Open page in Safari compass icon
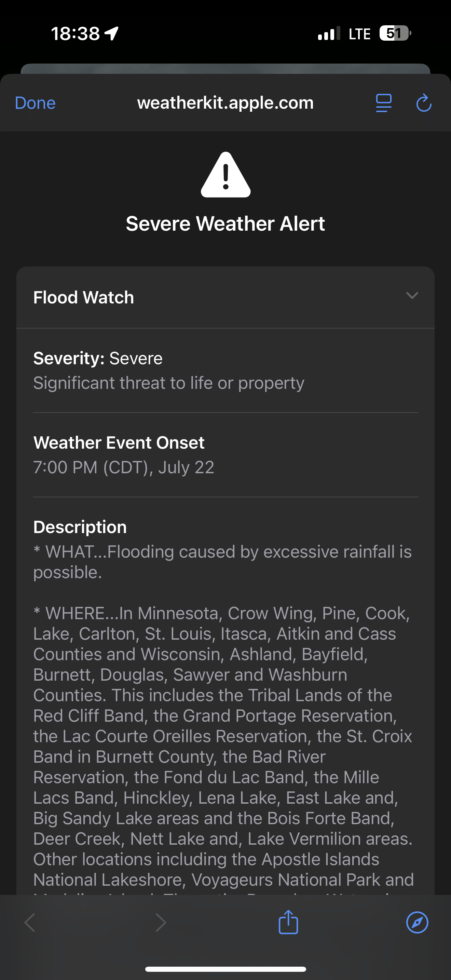The height and width of the screenshot is (980, 451). [417, 923]
